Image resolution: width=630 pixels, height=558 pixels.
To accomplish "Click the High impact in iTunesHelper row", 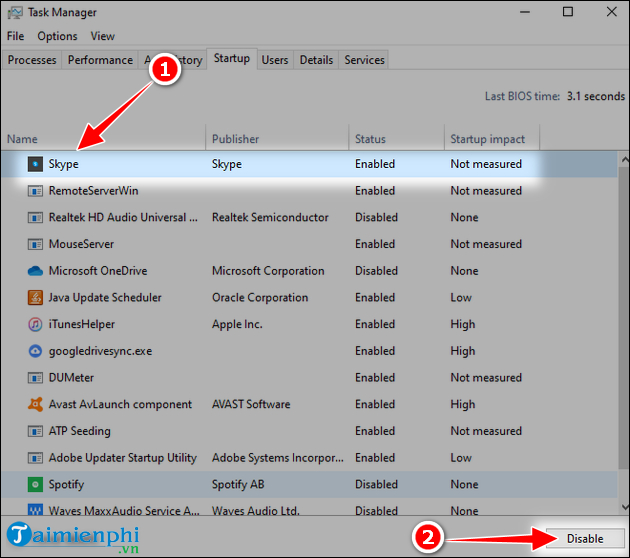I will (462, 325).
